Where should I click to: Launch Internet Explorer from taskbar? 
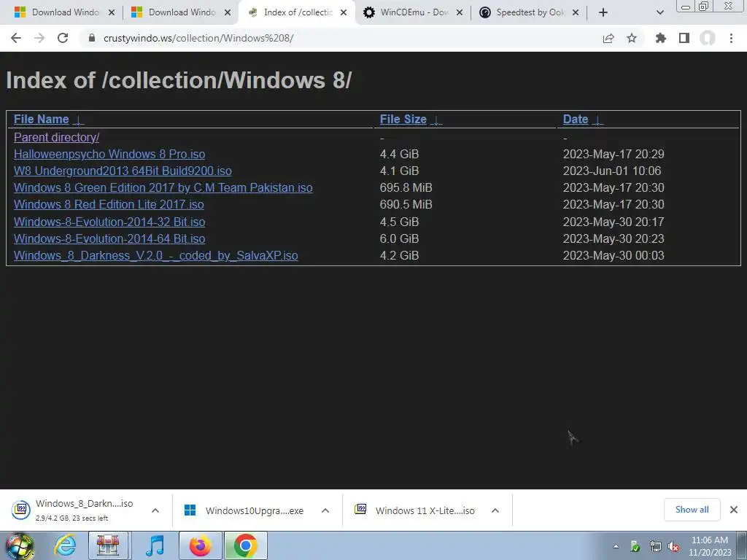[65, 545]
